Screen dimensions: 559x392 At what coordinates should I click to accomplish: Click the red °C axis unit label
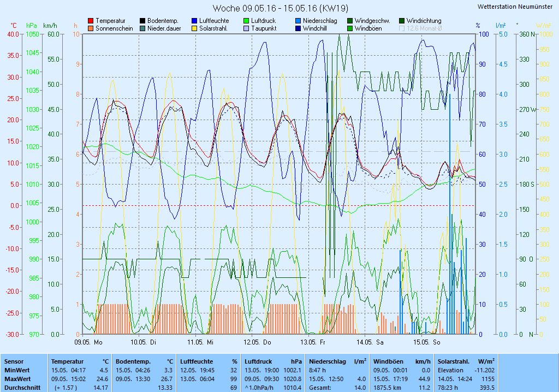[x=14, y=26]
